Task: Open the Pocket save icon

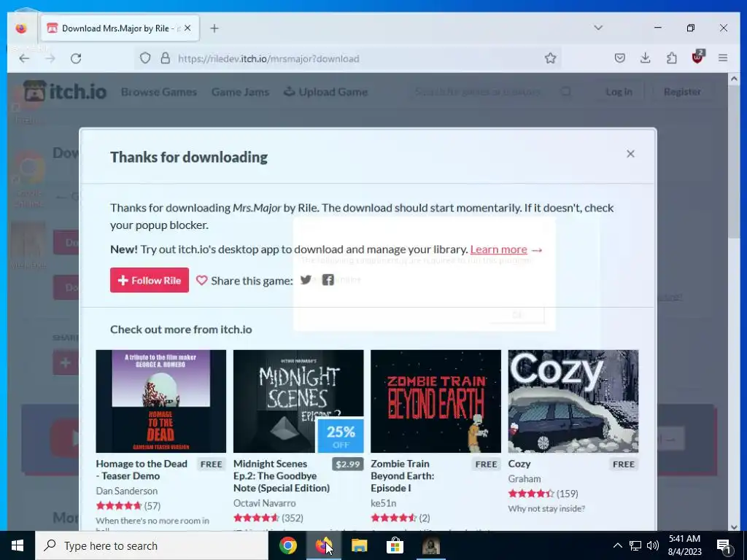Action: [x=620, y=58]
